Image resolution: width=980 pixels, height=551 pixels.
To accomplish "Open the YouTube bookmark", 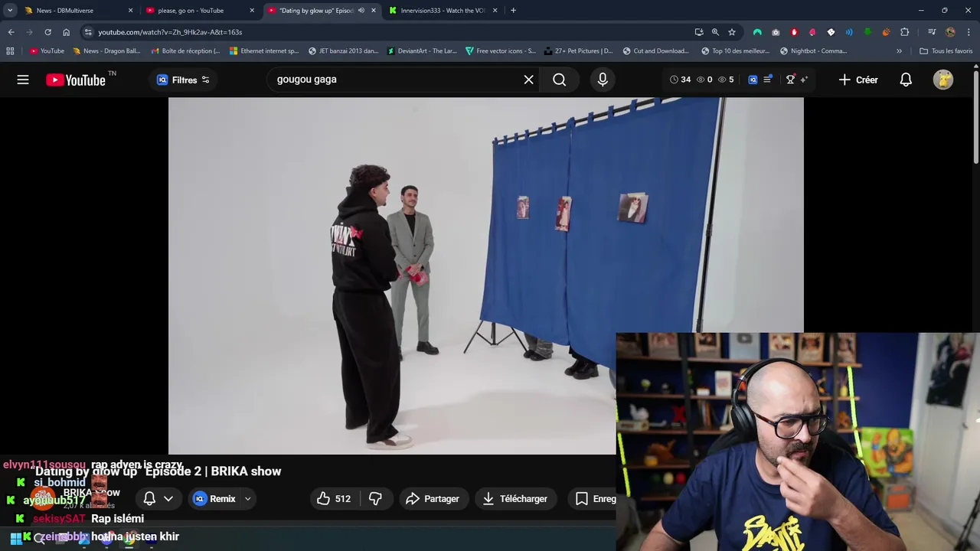I will (47, 51).
